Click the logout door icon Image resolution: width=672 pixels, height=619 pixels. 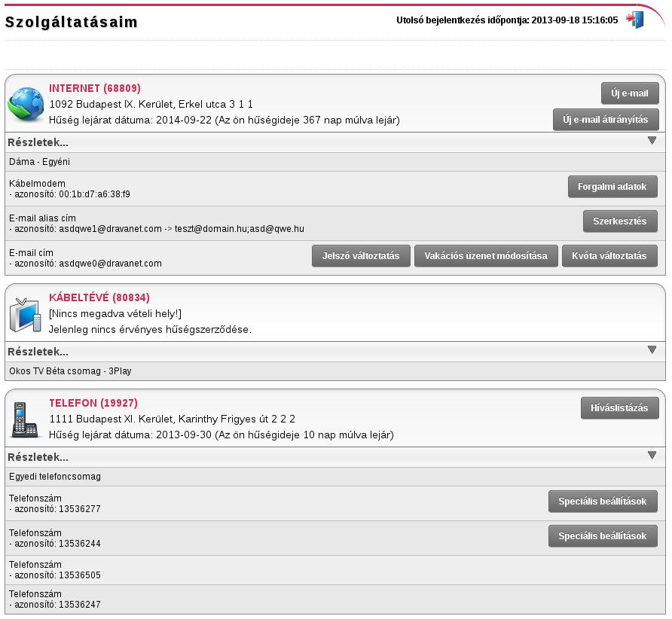[635, 20]
